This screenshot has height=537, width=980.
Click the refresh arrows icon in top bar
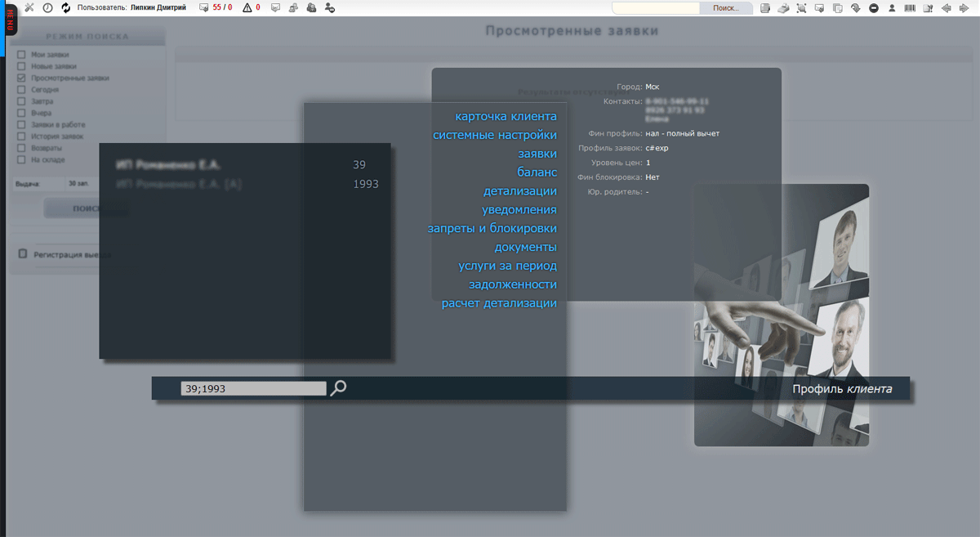point(66,7)
